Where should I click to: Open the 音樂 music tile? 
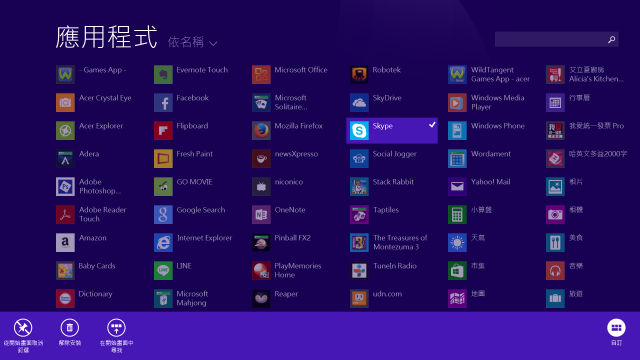click(555, 270)
